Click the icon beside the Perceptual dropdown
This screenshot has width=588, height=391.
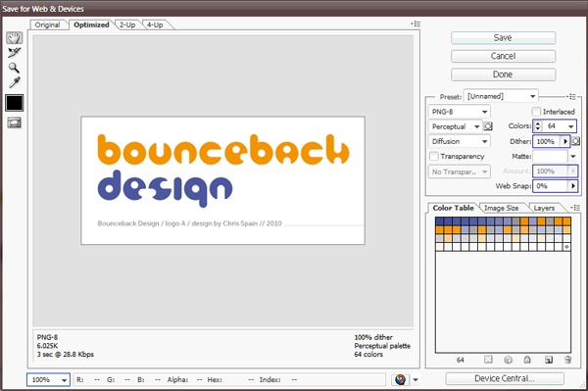(x=488, y=126)
